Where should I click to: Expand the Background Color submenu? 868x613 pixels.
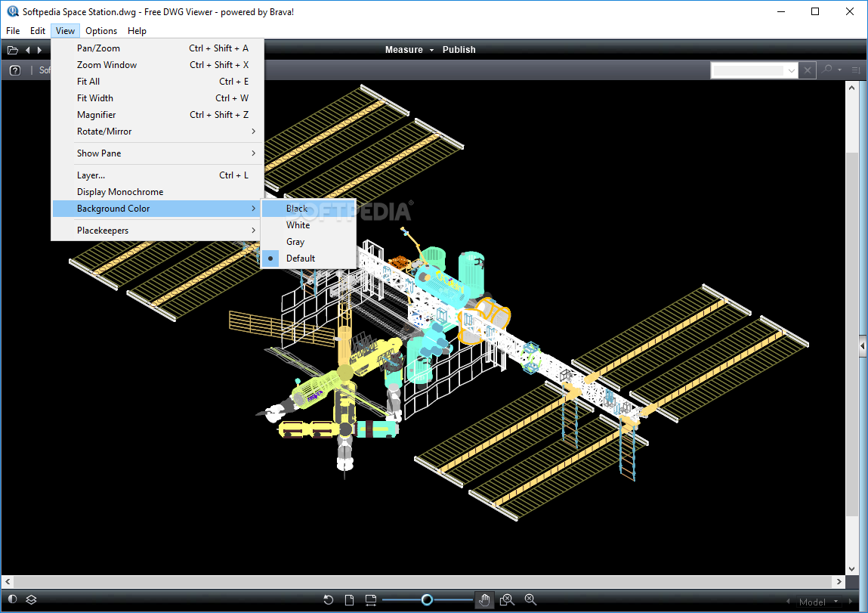157,209
